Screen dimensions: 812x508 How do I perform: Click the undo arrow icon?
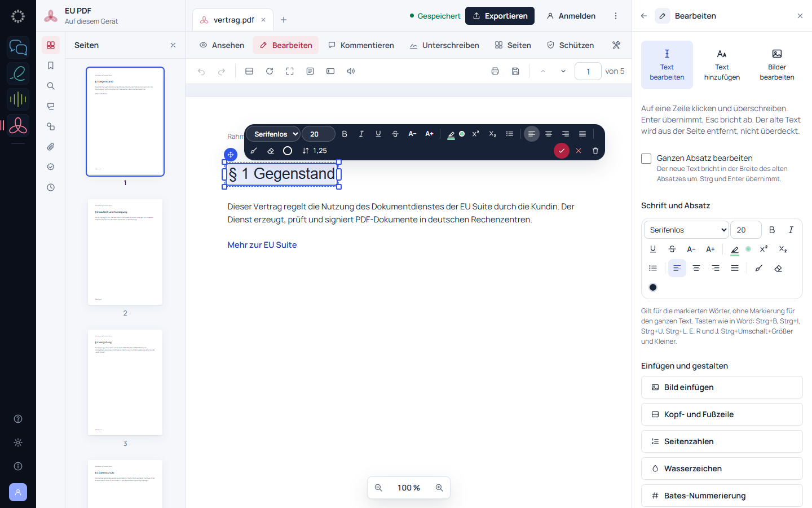tap(201, 71)
